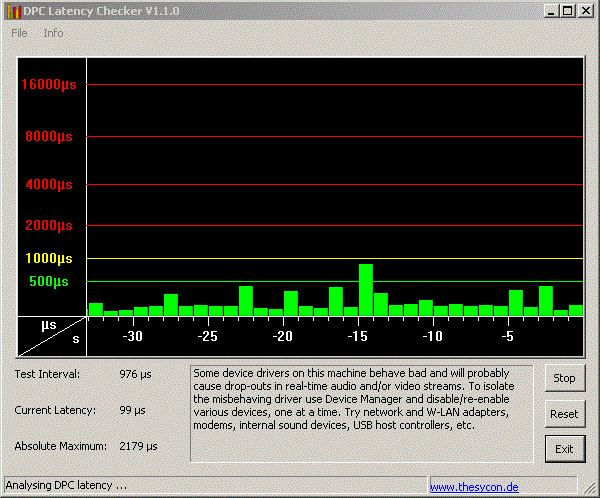Click the window resize grip
This screenshot has height=498, width=600.
pyautogui.click(x=591, y=488)
